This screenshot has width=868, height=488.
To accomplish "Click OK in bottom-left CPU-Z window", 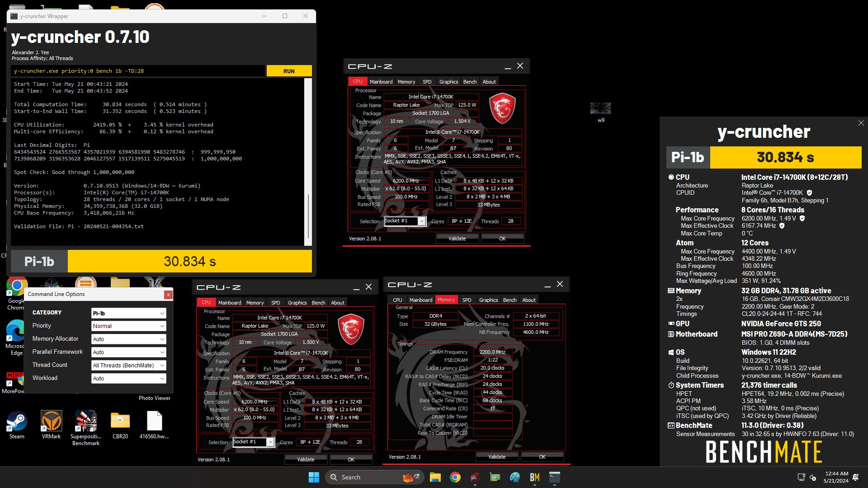I will pos(351,460).
